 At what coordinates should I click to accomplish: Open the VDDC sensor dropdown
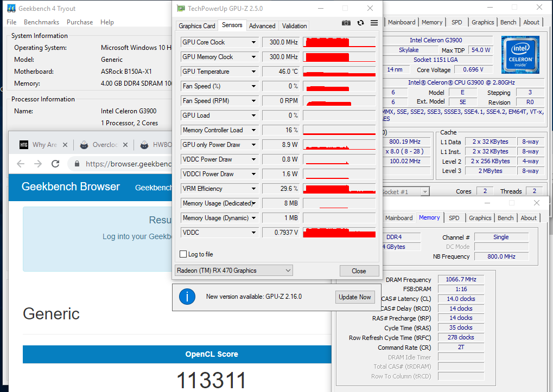(253, 233)
